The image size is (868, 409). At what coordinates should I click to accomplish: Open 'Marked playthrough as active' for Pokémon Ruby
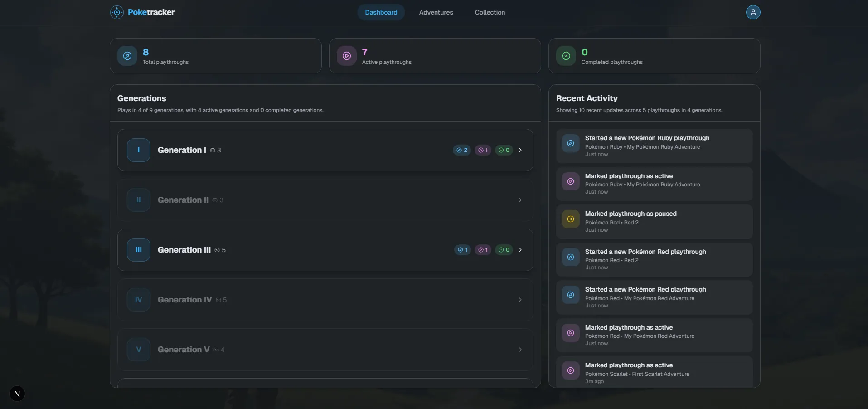coord(654,184)
